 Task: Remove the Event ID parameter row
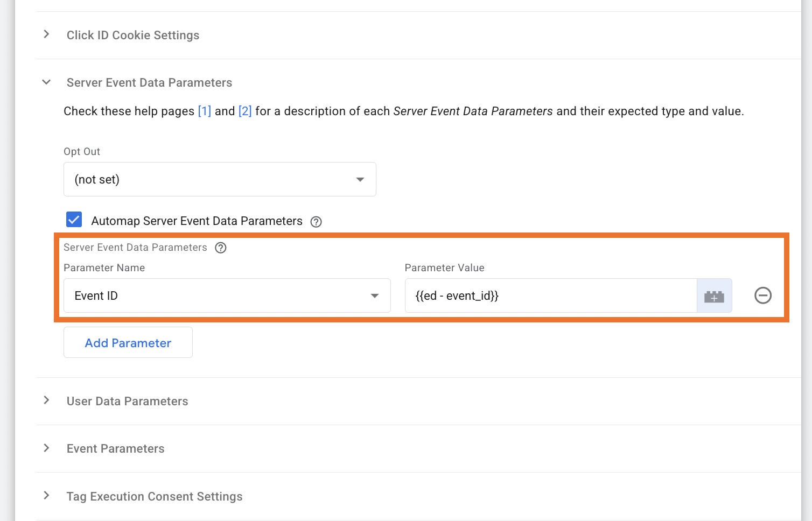pos(762,295)
